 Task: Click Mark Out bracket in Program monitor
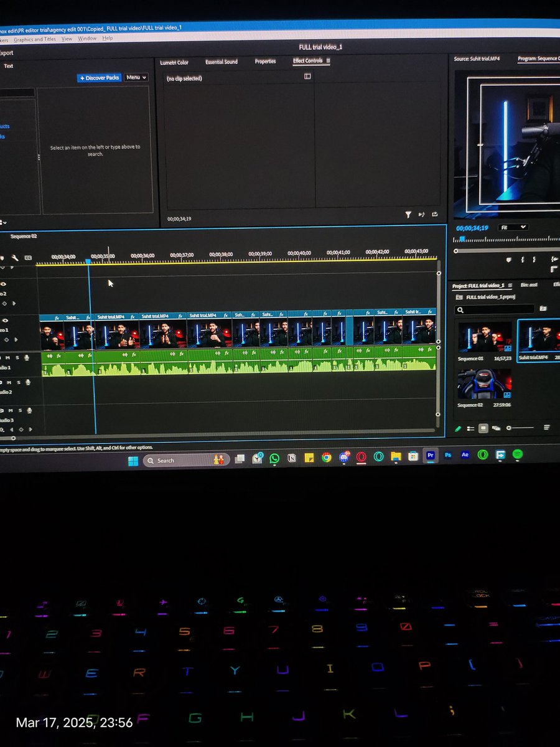[x=534, y=260]
